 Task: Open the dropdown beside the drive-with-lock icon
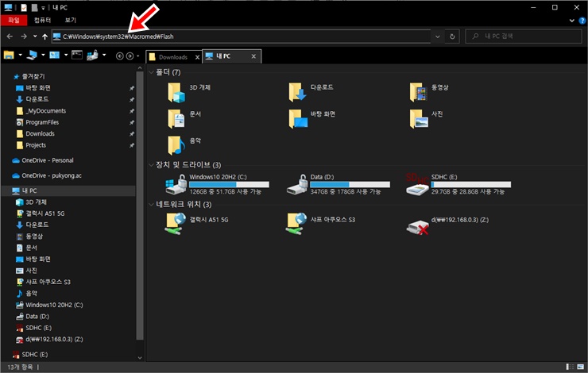coord(104,56)
